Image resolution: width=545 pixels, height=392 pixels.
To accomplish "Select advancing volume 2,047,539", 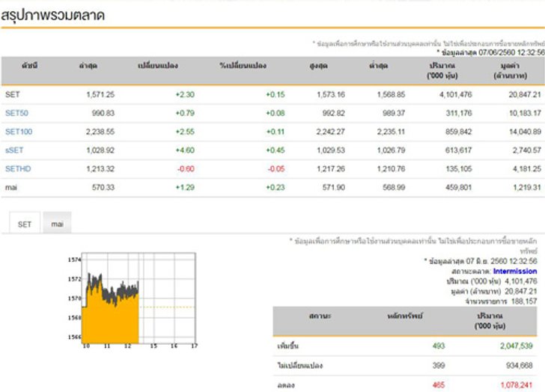I will [x=517, y=346].
